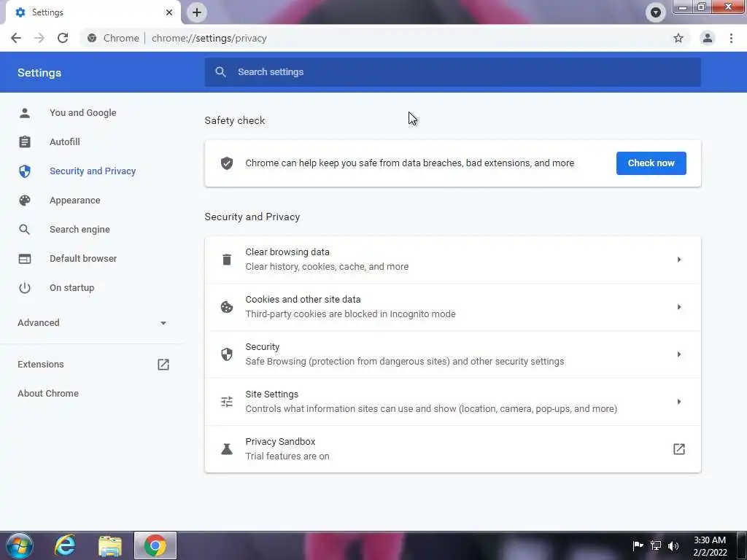
Task: Click the Chrome taskbar icon
Action: coord(155,545)
